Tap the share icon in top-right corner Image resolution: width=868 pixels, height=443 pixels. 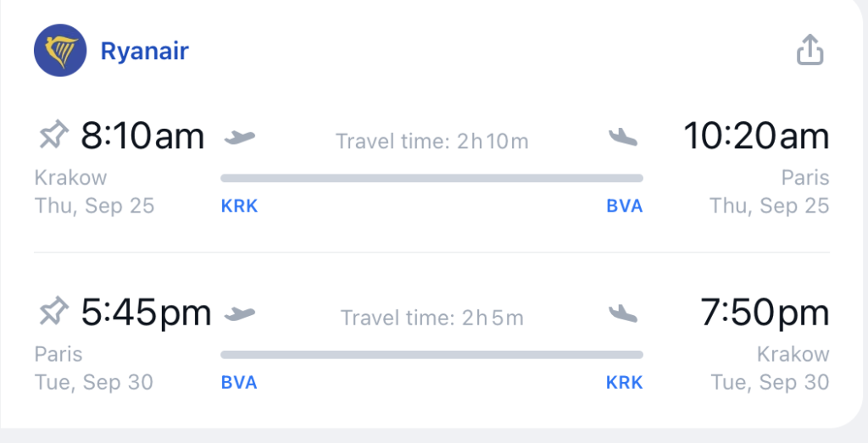coord(810,50)
